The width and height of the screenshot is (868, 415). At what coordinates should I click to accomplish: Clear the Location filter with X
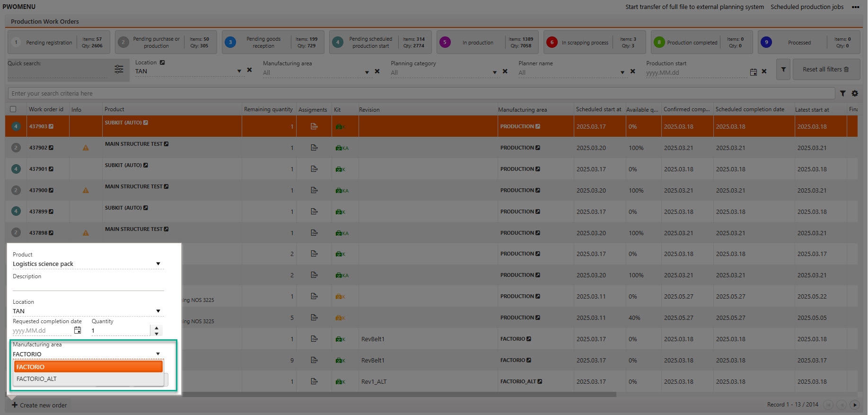click(x=249, y=70)
